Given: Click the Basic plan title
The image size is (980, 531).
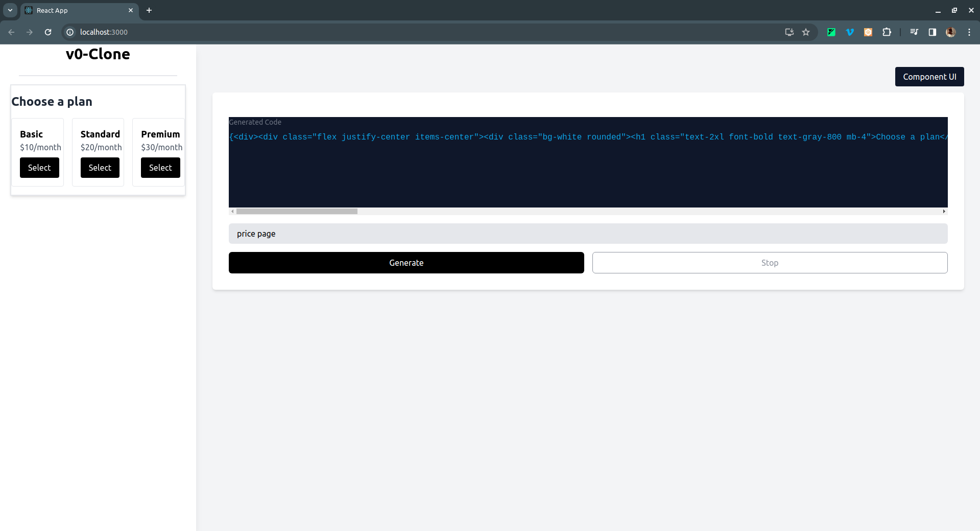Looking at the screenshot, I should [31, 134].
